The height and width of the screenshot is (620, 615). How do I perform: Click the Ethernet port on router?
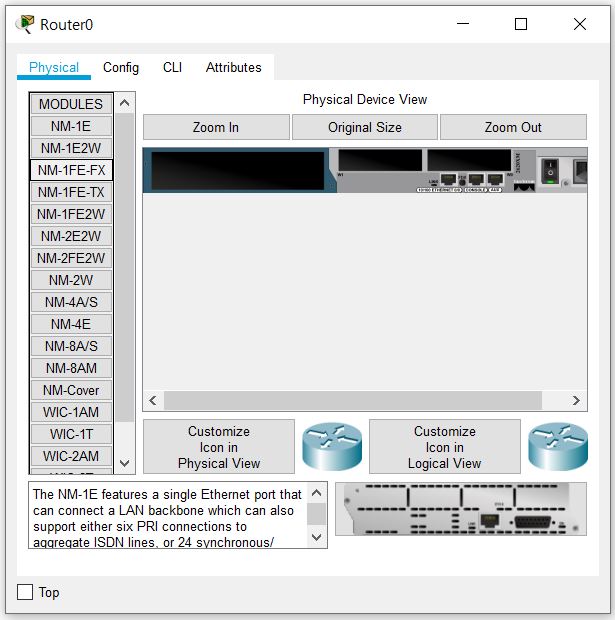pyautogui.click(x=448, y=180)
